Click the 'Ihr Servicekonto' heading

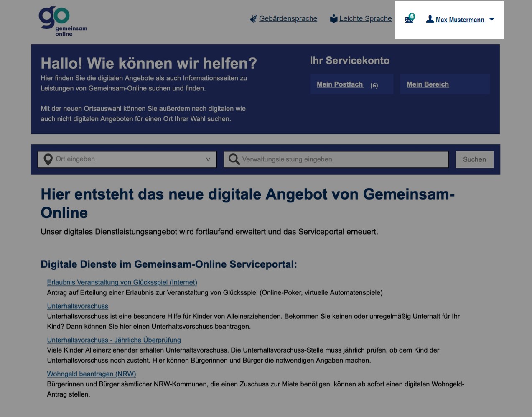coord(350,61)
